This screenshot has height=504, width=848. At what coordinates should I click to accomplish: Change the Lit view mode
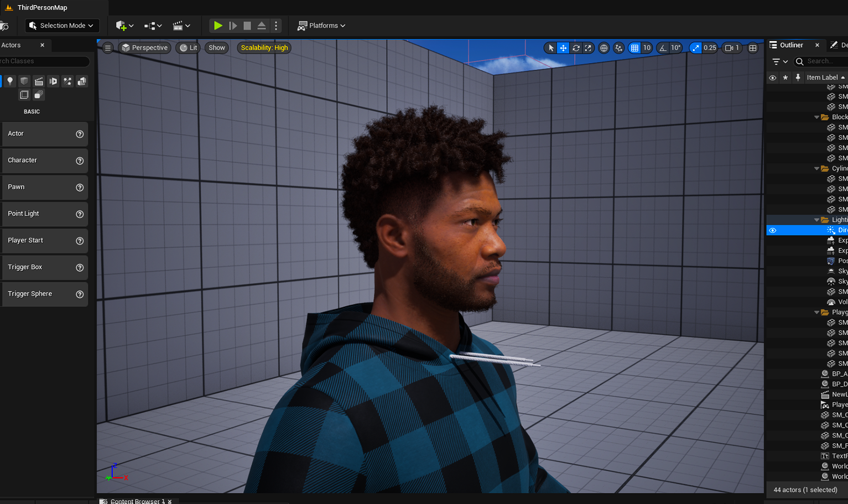(x=189, y=48)
